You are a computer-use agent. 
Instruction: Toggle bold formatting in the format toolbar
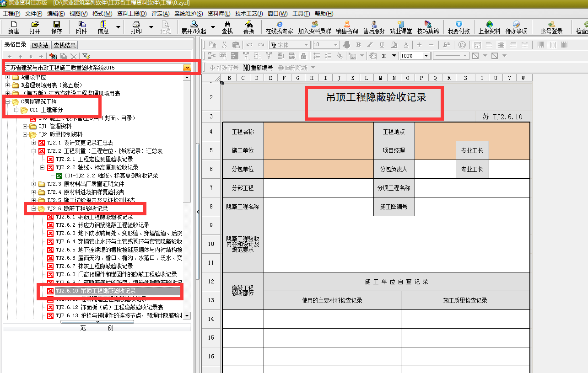358,45
